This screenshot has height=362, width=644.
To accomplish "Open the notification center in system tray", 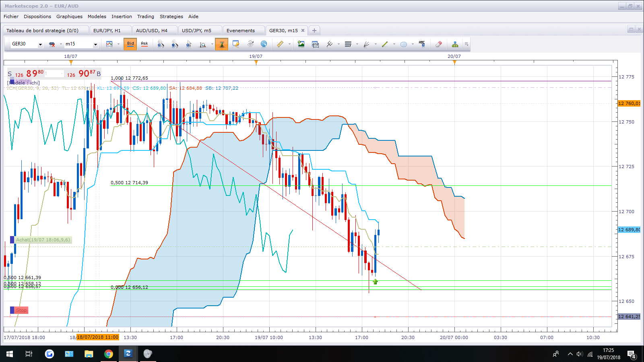I will [x=631, y=354].
